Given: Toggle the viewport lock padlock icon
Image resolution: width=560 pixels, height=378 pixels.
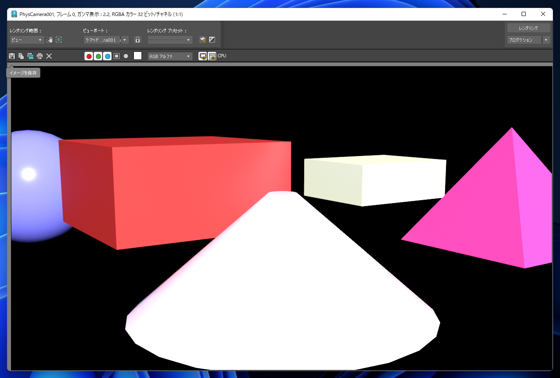Looking at the screenshot, I should point(138,40).
